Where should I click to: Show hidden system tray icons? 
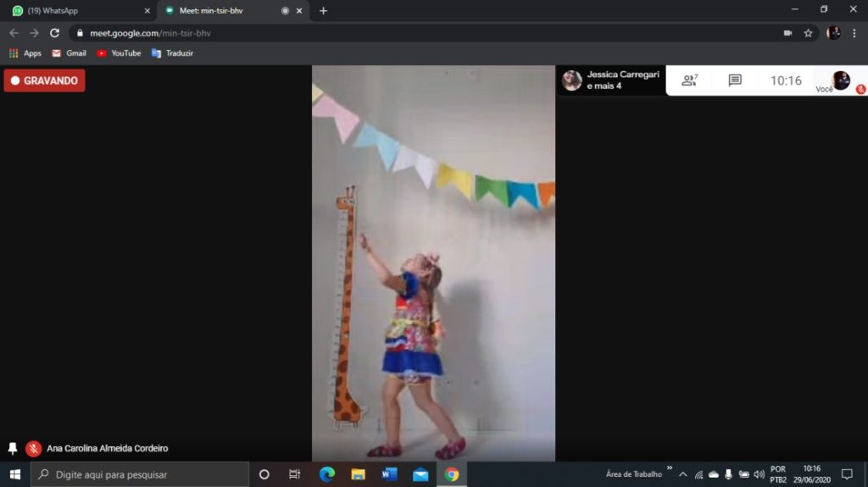coord(683,474)
